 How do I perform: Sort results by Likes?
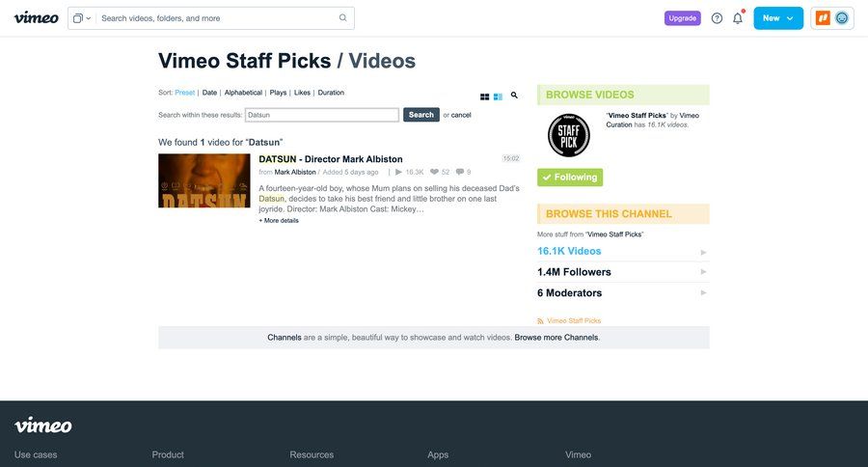(302, 93)
